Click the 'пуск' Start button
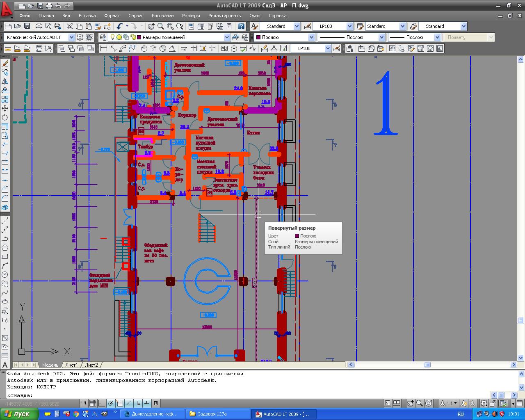 pyautogui.click(x=20, y=414)
